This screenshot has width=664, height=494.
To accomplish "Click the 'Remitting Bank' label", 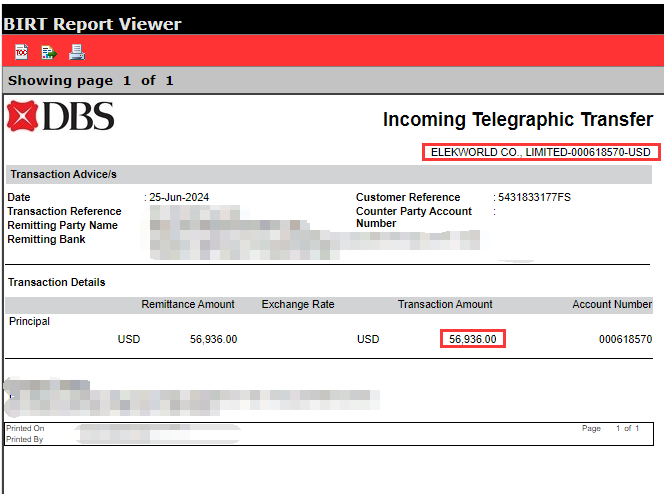I will point(46,239).
